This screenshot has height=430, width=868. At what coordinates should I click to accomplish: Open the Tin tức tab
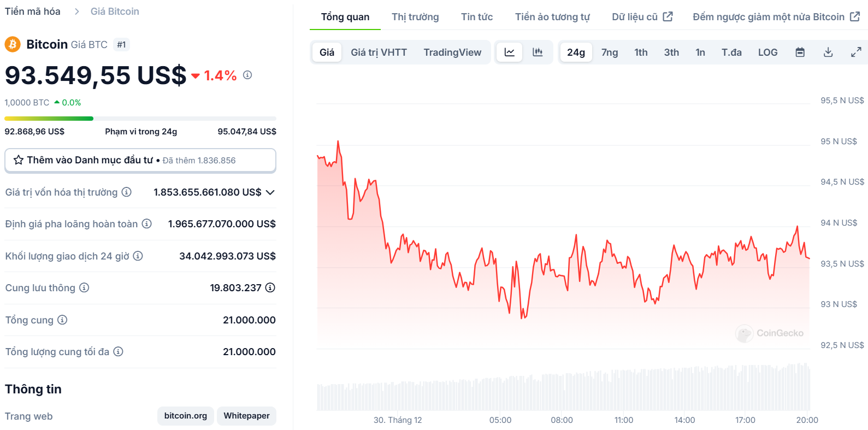pyautogui.click(x=477, y=17)
